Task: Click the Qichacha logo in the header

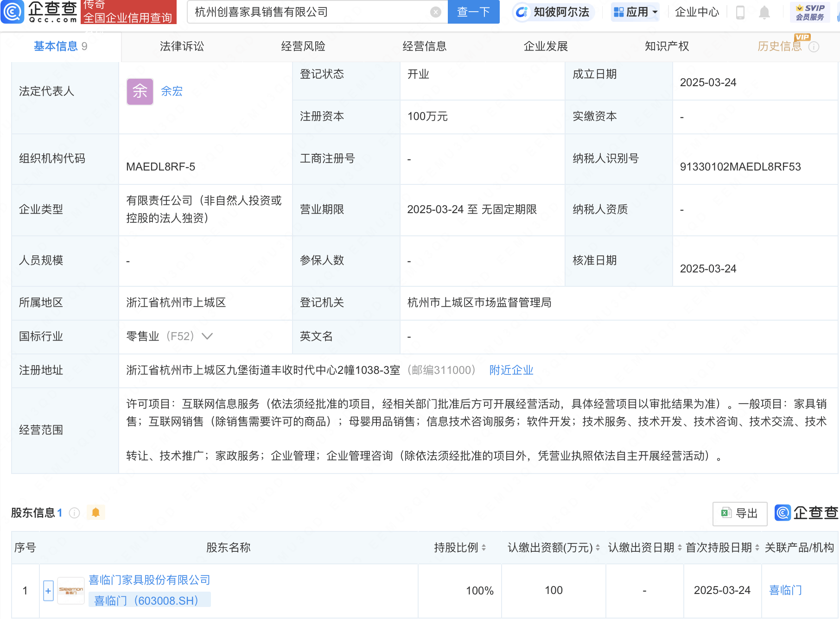Action: pyautogui.click(x=39, y=12)
